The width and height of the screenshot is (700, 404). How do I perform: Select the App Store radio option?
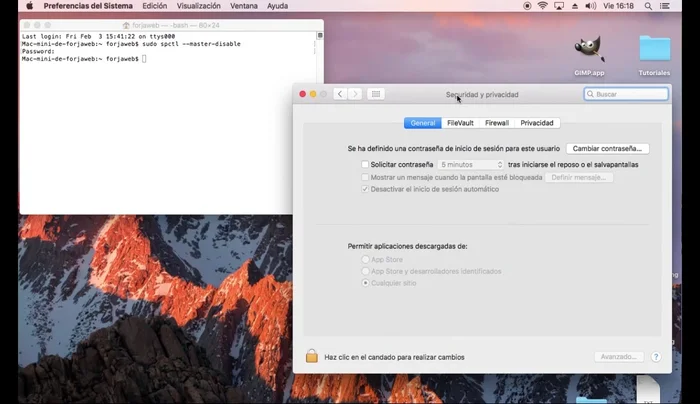coord(365,259)
